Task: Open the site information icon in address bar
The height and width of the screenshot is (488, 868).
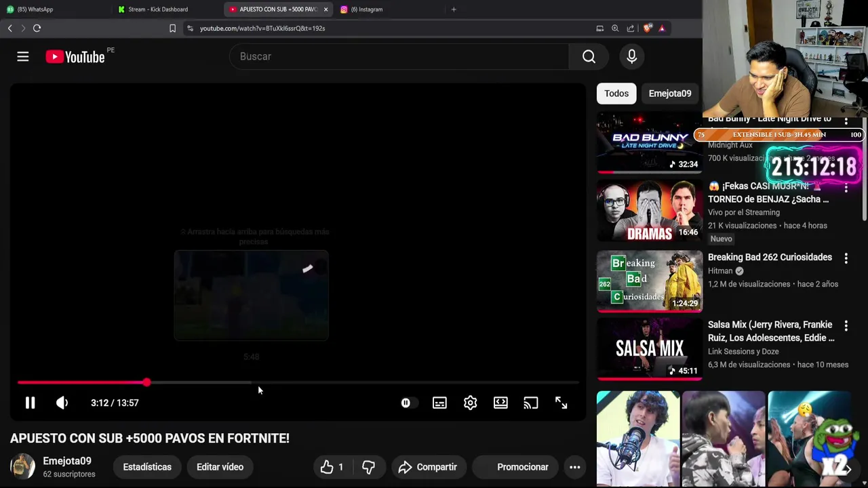Action: pyautogui.click(x=191, y=28)
